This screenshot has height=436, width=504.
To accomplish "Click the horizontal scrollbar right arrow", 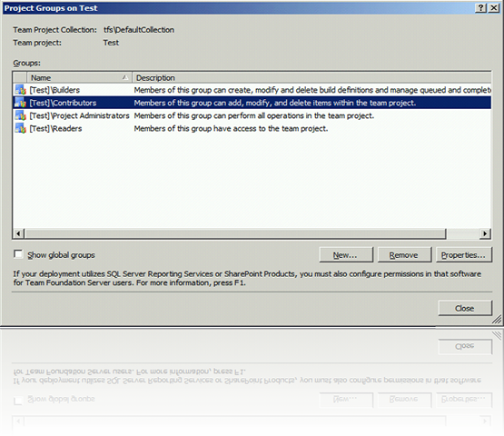I will (484, 233).
